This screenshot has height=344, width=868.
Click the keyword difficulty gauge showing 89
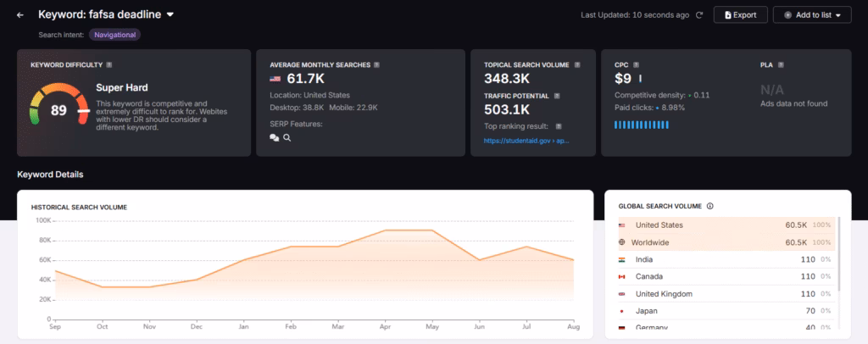tap(58, 110)
